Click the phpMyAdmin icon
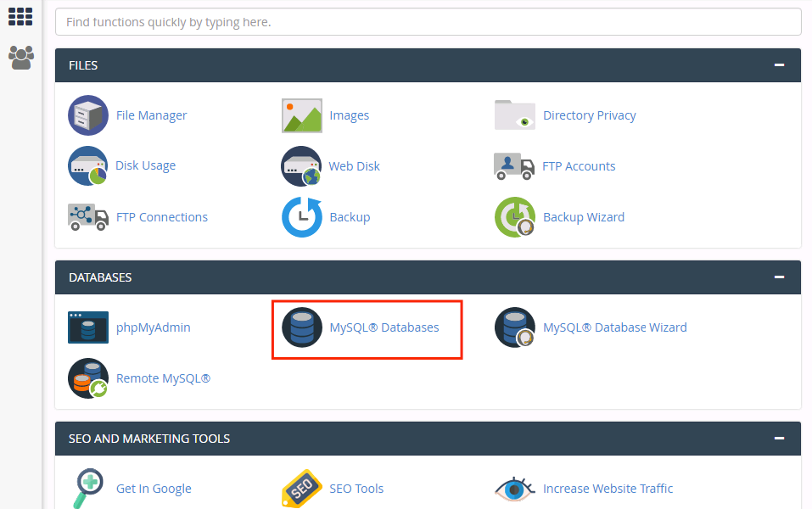This screenshot has width=812, height=509. point(88,327)
